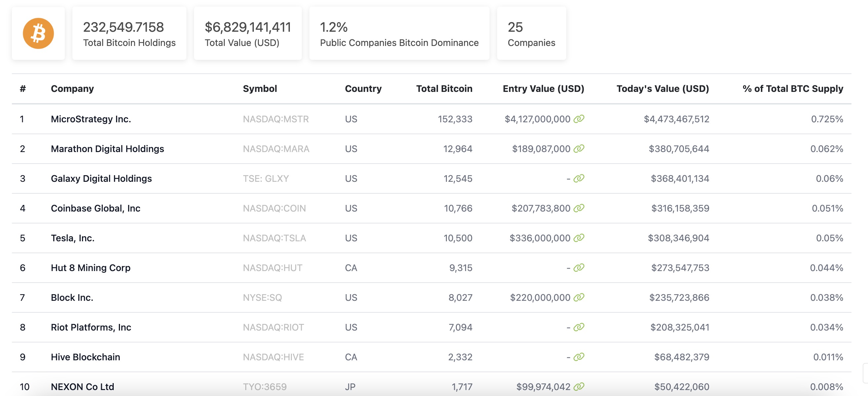
Task: Click the $220,000,000 entry value cell
Action: tap(540, 297)
